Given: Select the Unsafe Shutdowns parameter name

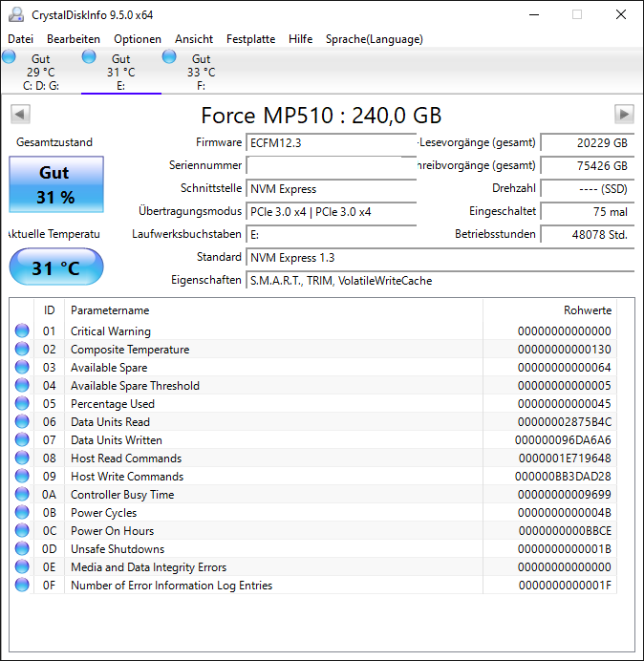Looking at the screenshot, I should coord(118,549).
